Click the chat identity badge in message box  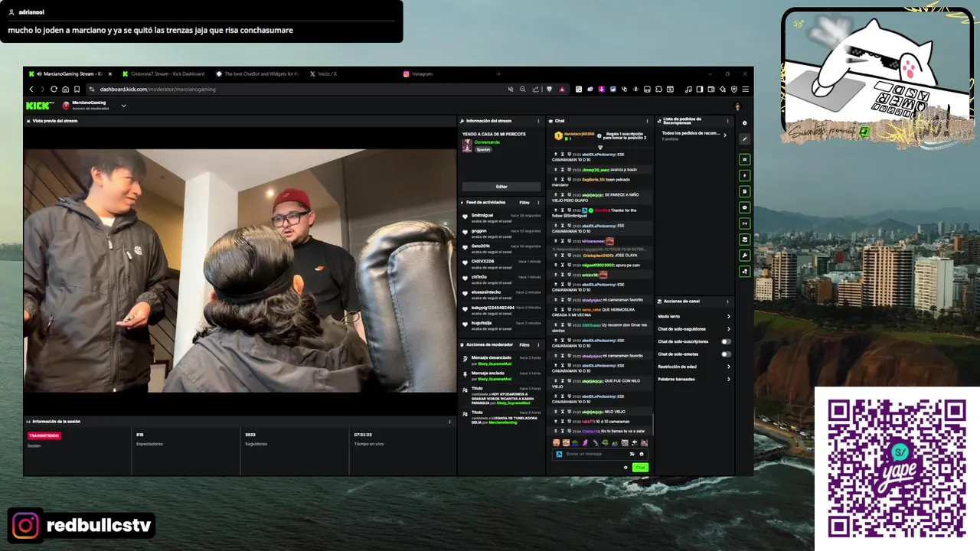(x=560, y=454)
